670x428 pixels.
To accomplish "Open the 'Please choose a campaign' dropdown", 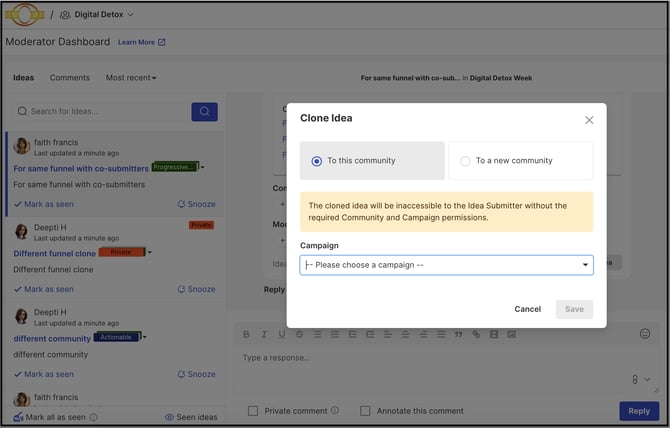I will point(446,265).
